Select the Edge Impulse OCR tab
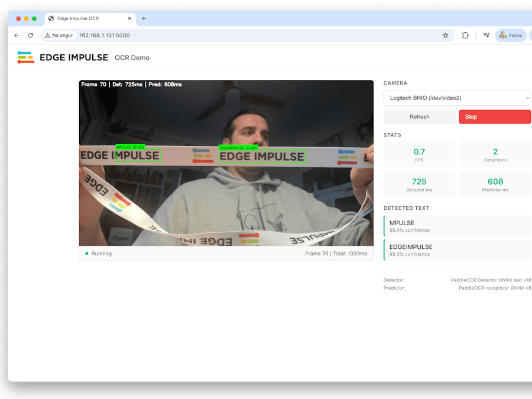Screen dimensions: 532x399 coord(90,19)
